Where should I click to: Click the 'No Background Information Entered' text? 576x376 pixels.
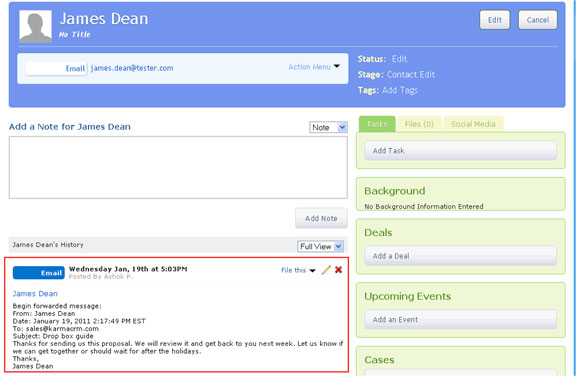(424, 206)
